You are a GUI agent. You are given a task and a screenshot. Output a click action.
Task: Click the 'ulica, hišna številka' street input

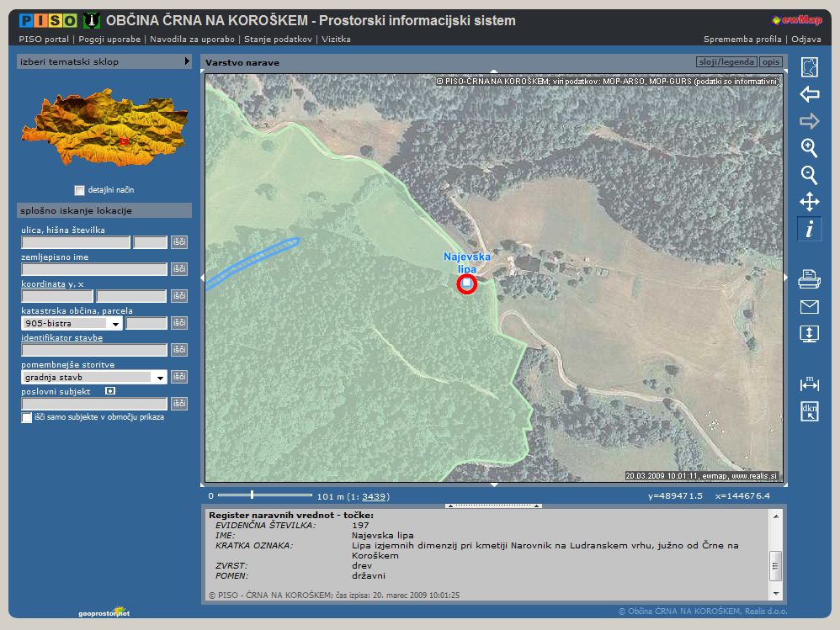coord(76,242)
